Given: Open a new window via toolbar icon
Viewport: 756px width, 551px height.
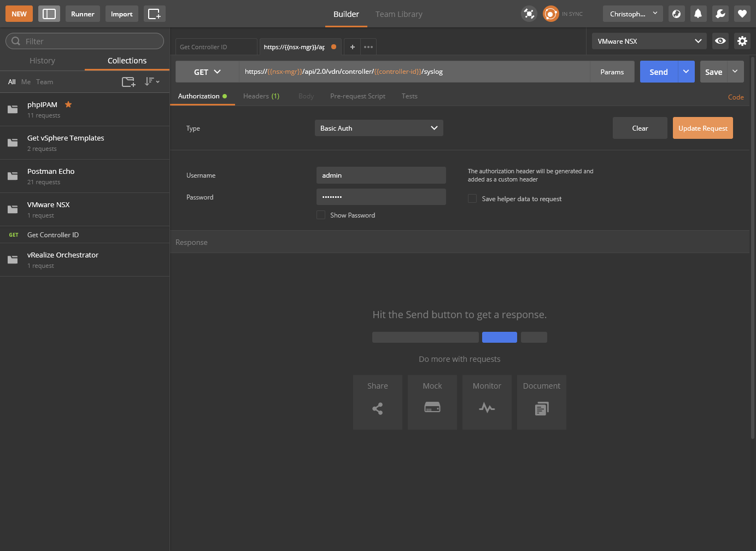Looking at the screenshot, I should (x=154, y=14).
